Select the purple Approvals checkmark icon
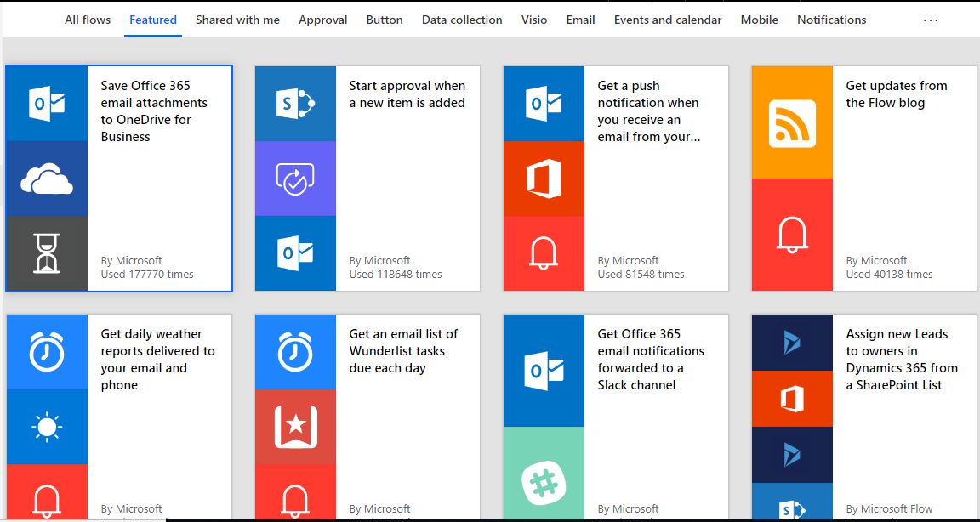This screenshot has height=522, width=980. tap(295, 179)
